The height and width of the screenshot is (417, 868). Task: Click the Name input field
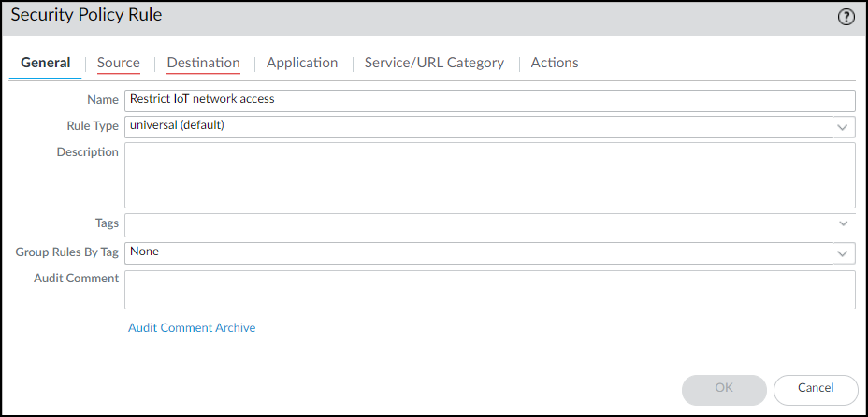click(x=489, y=100)
